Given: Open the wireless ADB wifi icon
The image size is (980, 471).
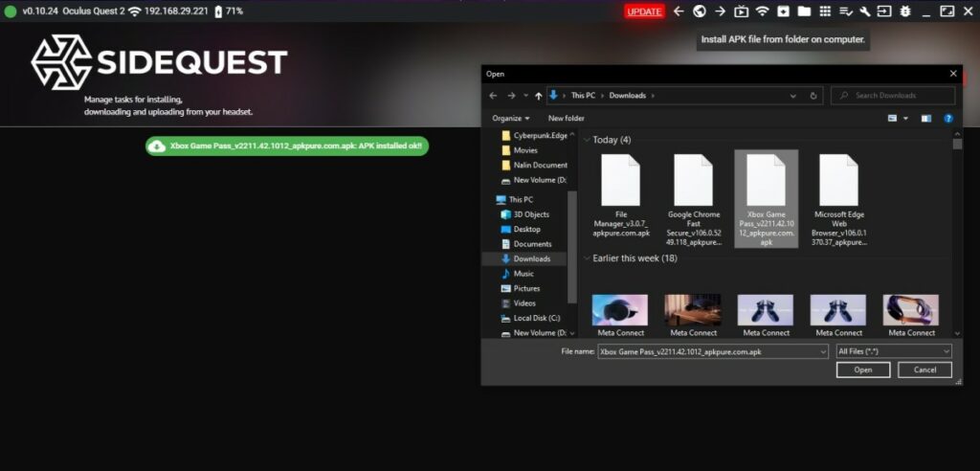Looking at the screenshot, I should click(762, 11).
